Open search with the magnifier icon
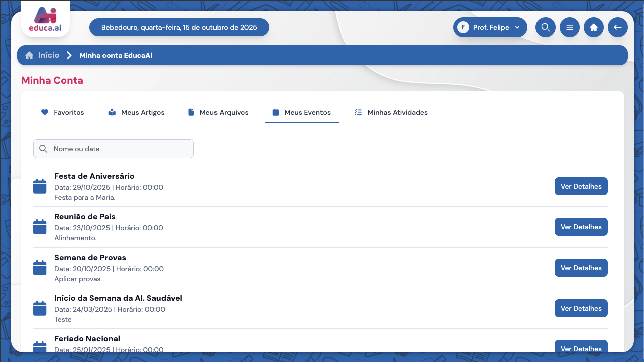 tap(545, 27)
